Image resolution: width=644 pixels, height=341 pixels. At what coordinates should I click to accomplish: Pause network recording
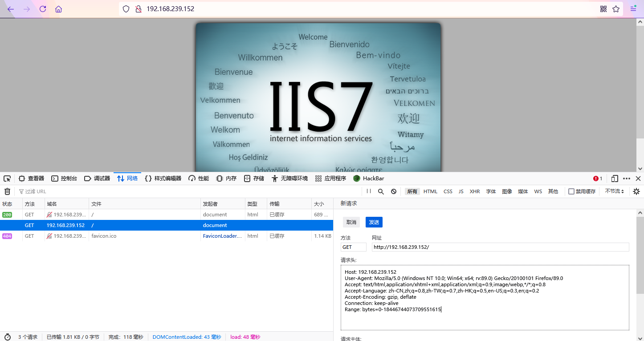(x=369, y=191)
